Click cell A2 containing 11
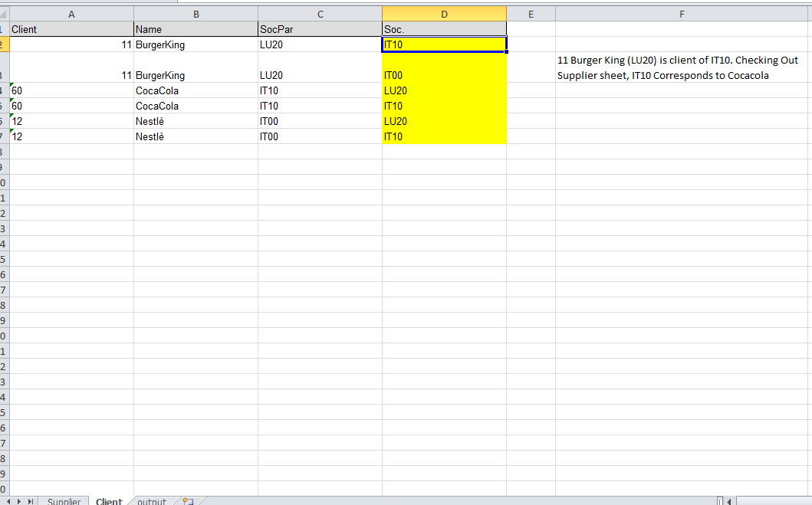Image resolution: width=812 pixels, height=505 pixels. 71,44
